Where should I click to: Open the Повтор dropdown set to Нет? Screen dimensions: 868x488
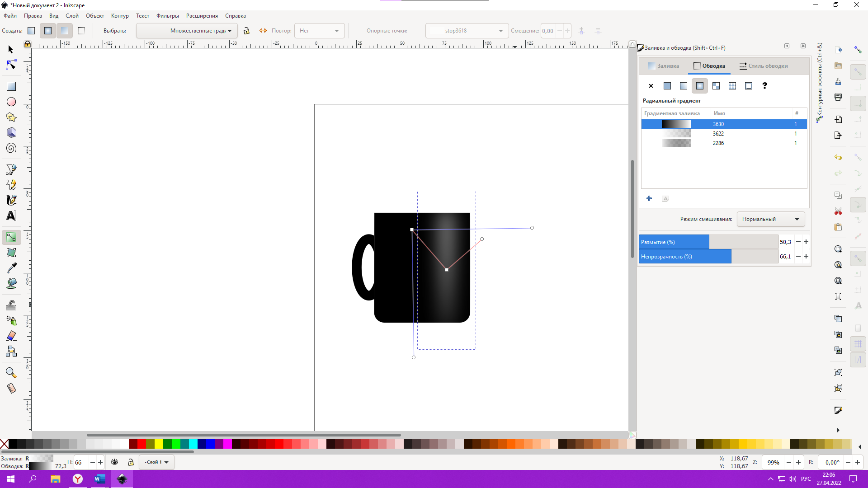coord(319,31)
